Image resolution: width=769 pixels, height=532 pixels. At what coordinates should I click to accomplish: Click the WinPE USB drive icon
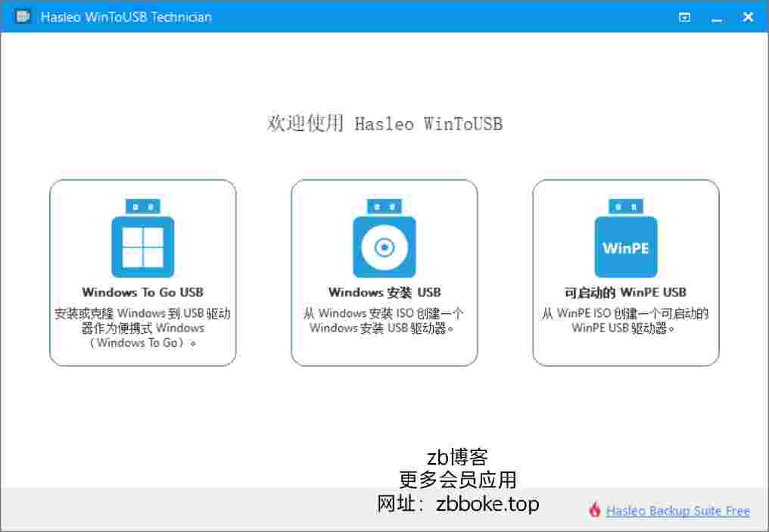click(x=626, y=238)
